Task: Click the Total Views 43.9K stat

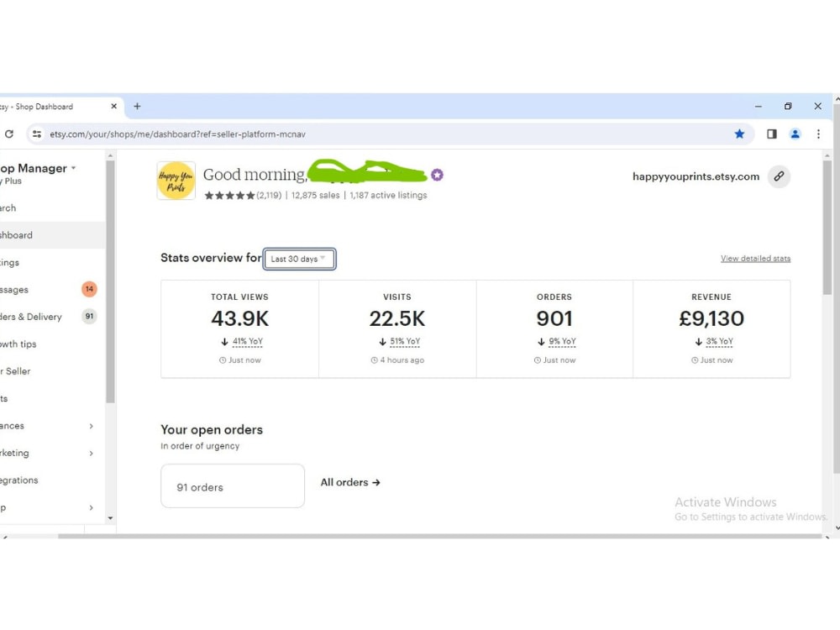Action: pyautogui.click(x=240, y=318)
